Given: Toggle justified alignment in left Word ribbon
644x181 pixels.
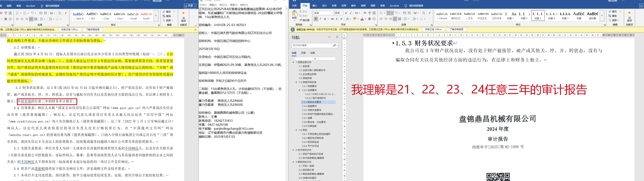Looking at the screenshot, I should pos(31,19).
